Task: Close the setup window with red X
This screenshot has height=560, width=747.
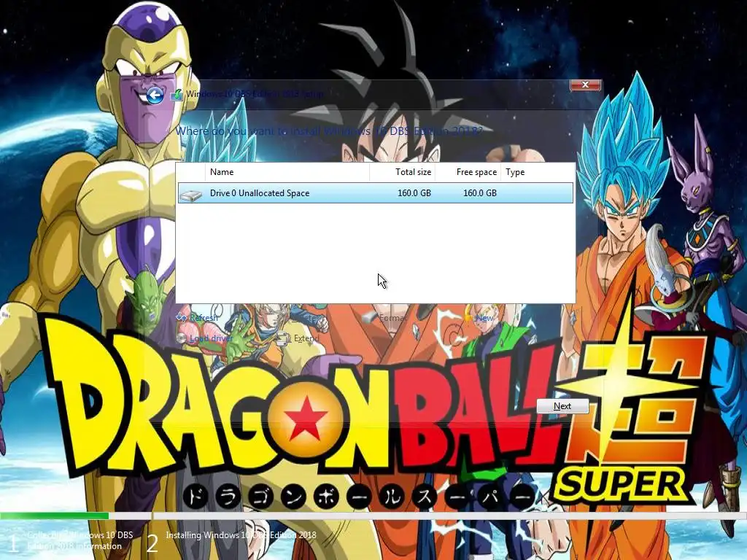Action: click(x=586, y=85)
